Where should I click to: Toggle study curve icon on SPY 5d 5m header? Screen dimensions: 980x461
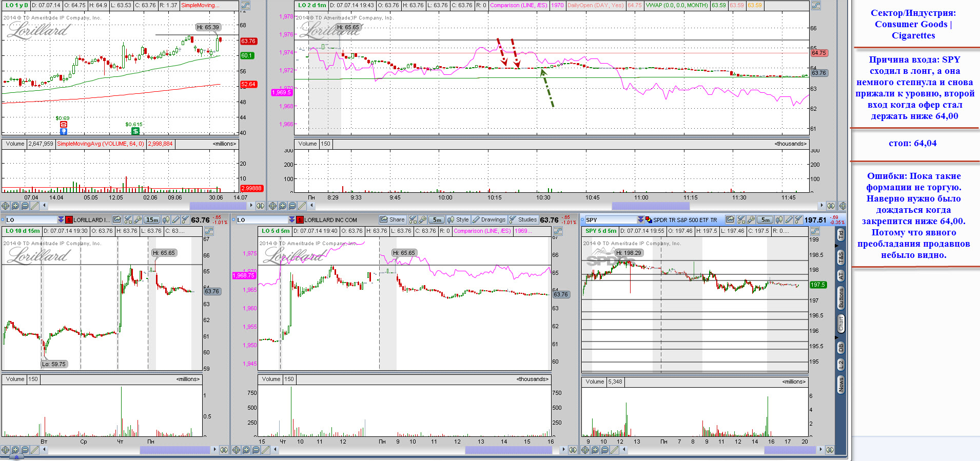pyautogui.click(x=814, y=231)
